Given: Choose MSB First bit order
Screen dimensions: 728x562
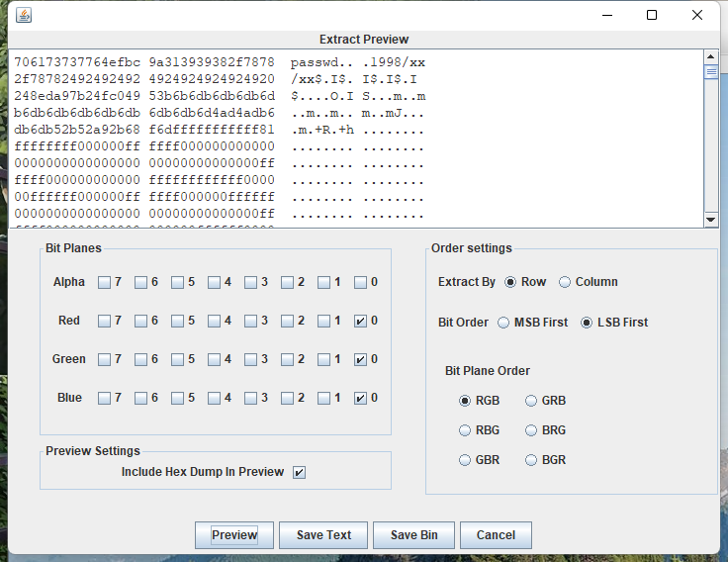Looking at the screenshot, I should pos(503,323).
